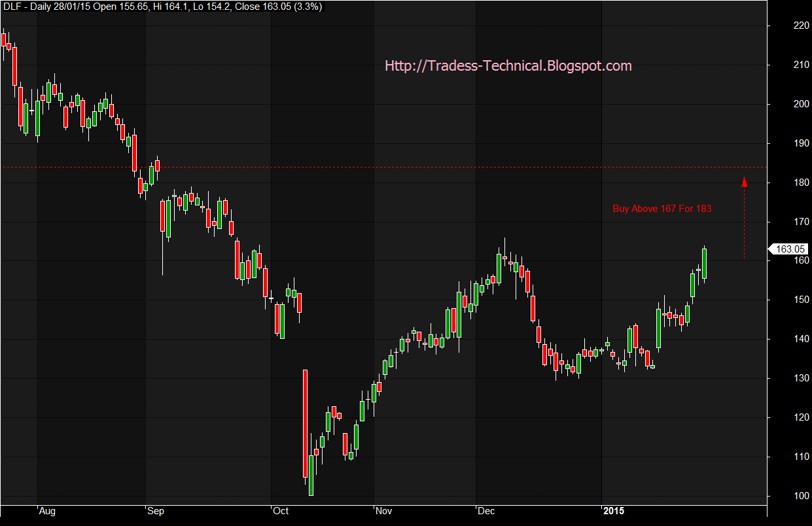Click the red up-arrow target marker
This screenshot has height=526, width=812.
coord(744,182)
